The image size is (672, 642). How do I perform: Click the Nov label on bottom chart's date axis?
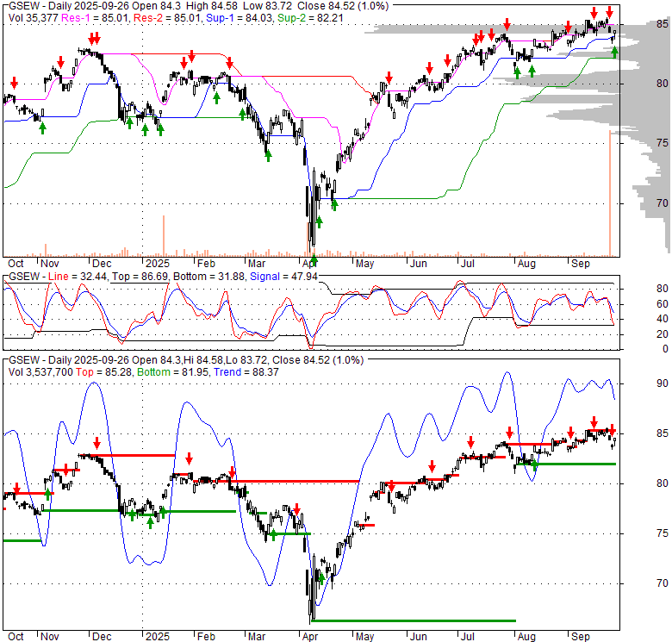49,637
